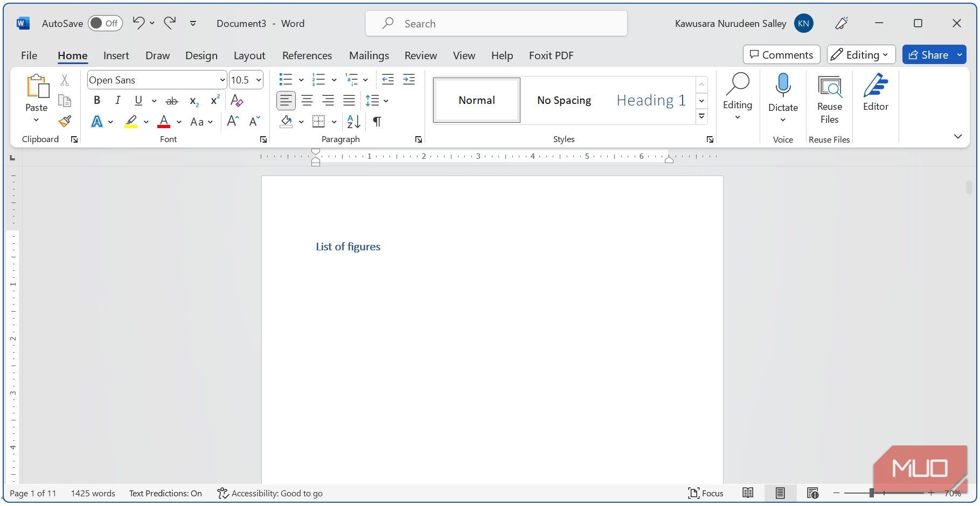The image size is (980, 506).
Task: Enable Focus mode
Action: pos(706,493)
